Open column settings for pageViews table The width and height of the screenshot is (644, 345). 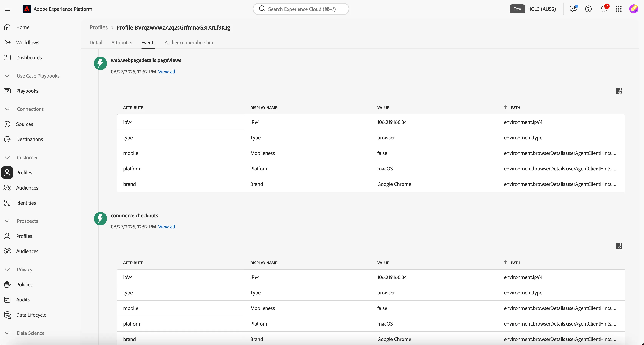619,90
